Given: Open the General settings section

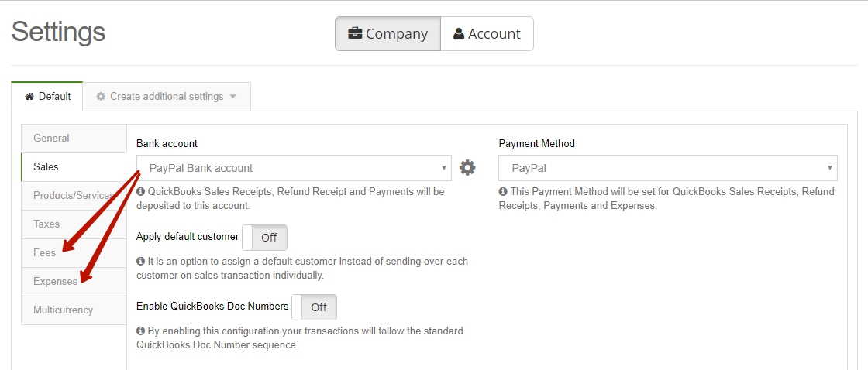Looking at the screenshot, I should 74,139.
